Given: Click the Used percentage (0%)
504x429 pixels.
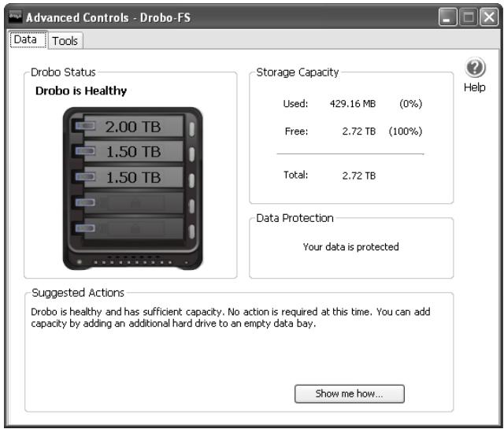Looking at the screenshot, I should (x=411, y=103).
